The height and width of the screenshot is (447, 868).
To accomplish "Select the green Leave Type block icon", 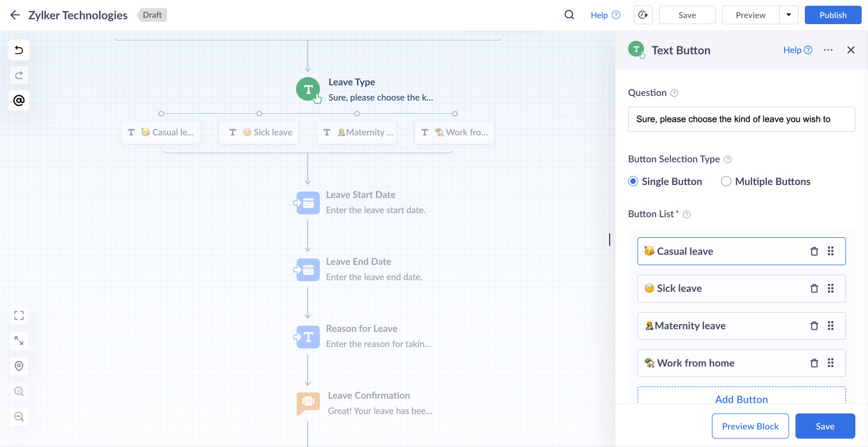I will point(308,90).
